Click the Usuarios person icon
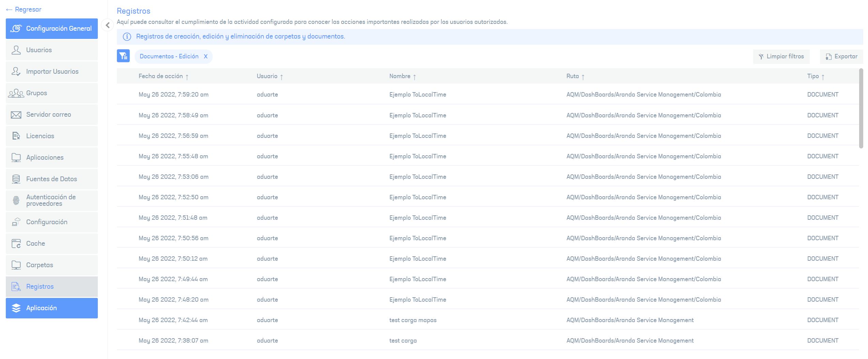The width and height of the screenshot is (868, 359). pos(16,50)
